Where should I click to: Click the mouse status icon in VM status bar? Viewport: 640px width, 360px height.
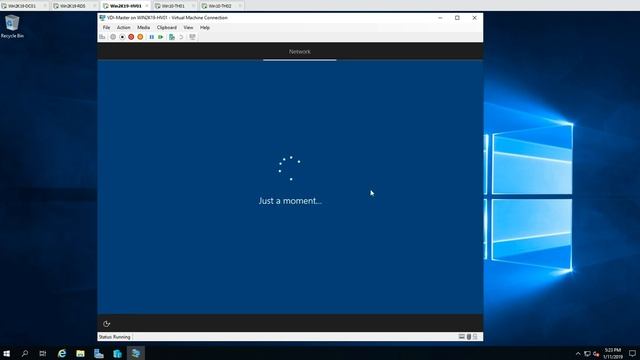469,337
